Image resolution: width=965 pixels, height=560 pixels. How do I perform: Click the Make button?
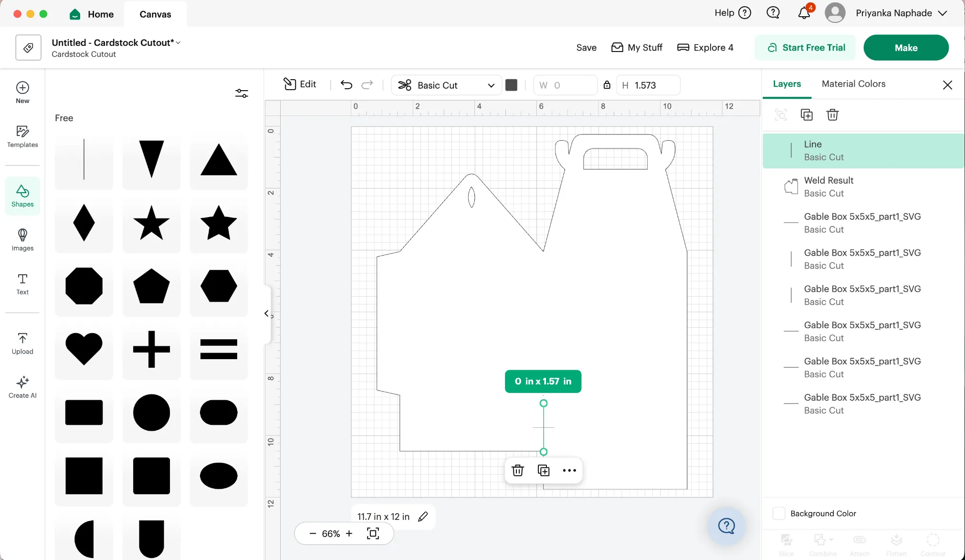[906, 47]
